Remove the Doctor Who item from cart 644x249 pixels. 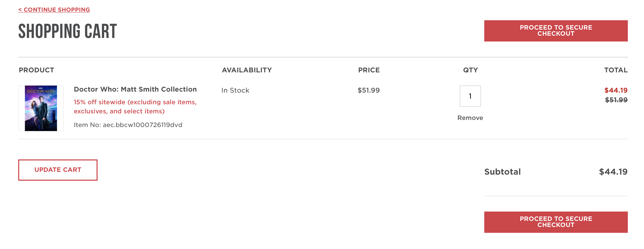(x=470, y=118)
